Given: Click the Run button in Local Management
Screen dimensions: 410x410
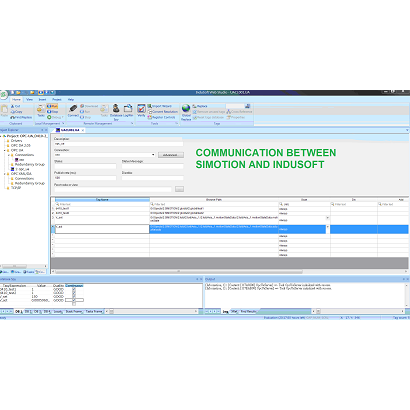Looking at the screenshot, I should pyautogui.click(x=52, y=106).
